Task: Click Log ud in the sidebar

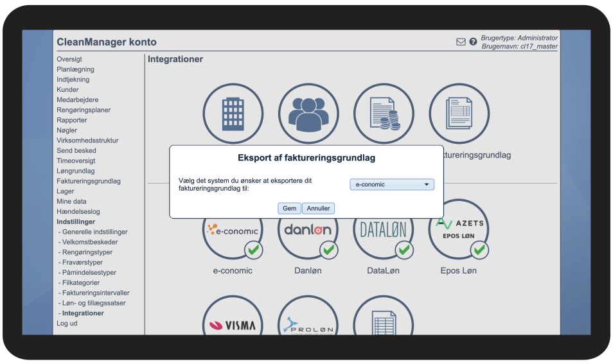Action: coord(67,323)
